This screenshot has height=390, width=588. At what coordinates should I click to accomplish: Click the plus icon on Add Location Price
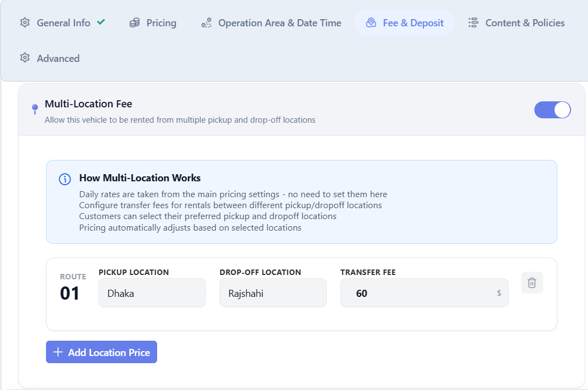(x=57, y=352)
